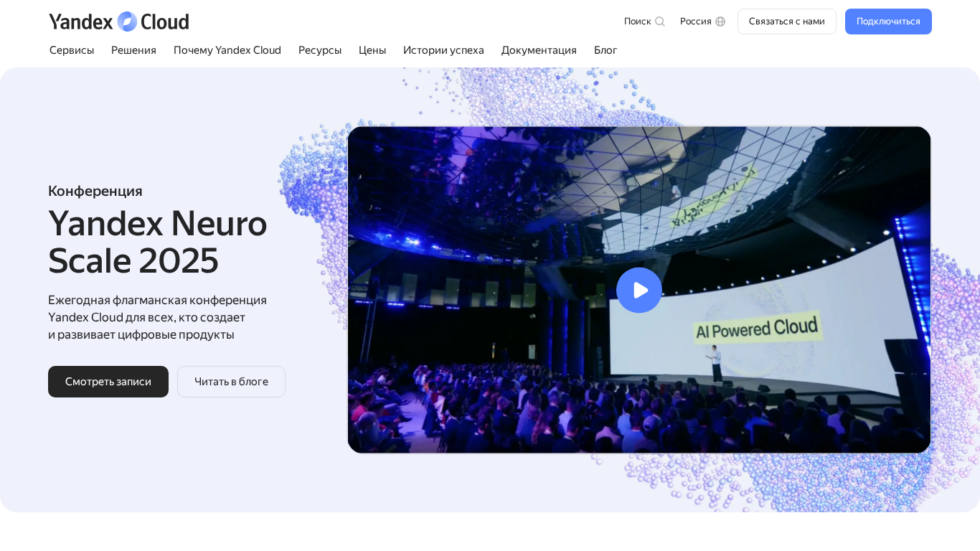Click the Читать в блоге button

pyautogui.click(x=231, y=382)
